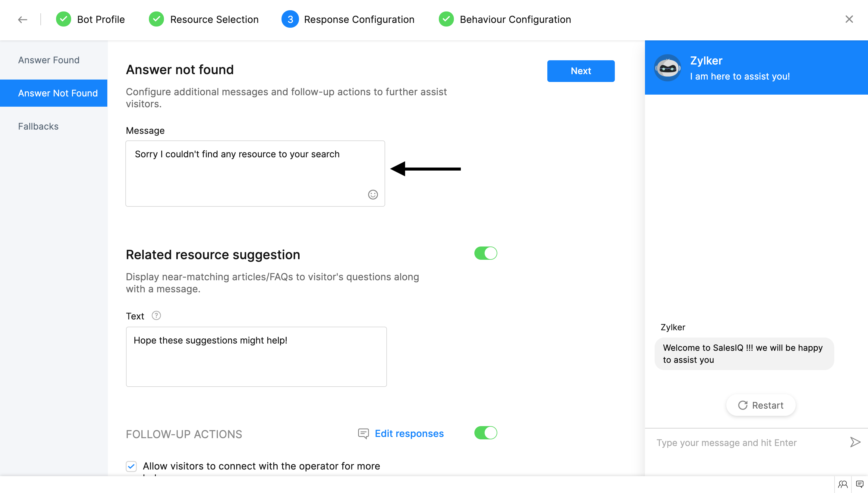Click the Edit responses chat icon
This screenshot has height=493, width=868.
pos(363,433)
